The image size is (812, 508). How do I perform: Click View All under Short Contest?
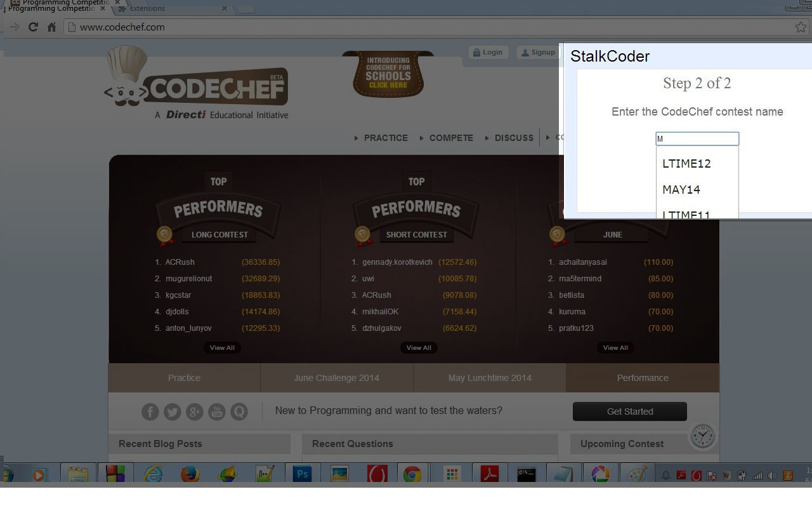[419, 347]
